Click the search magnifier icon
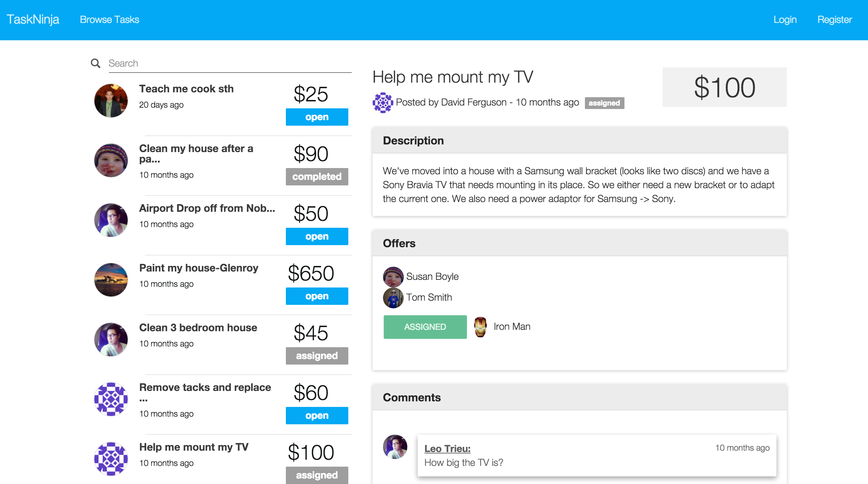This screenshot has width=868, height=484. tap(95, 63)
